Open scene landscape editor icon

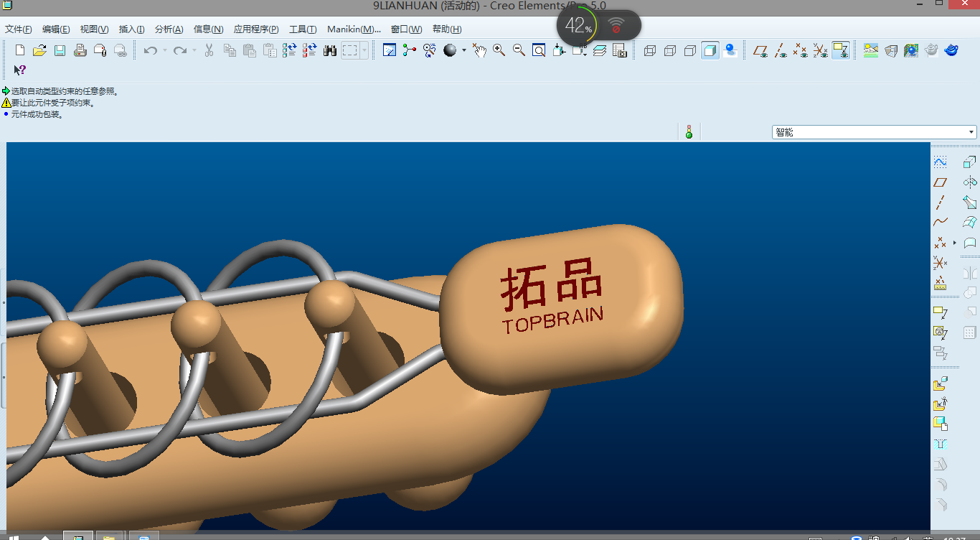tap(871, 50)
